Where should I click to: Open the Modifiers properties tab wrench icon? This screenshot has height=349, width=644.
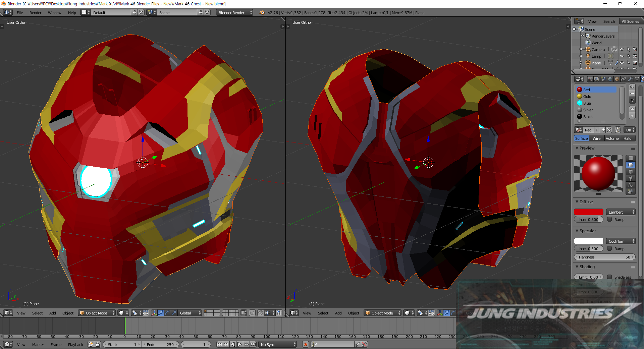pos(630,79)
